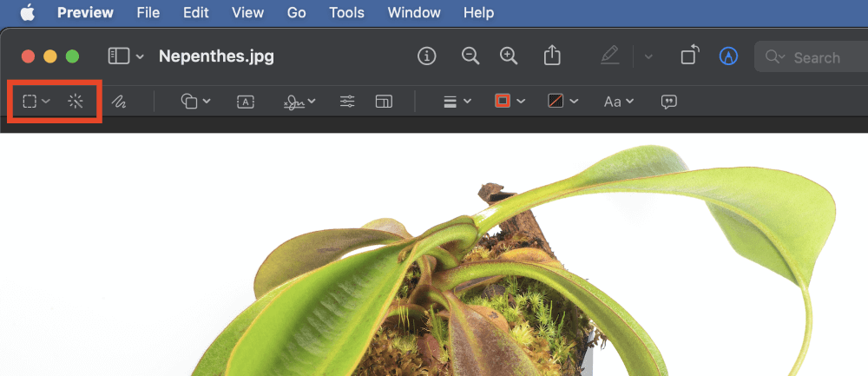
Task: Select the Sketch drawing tool
Action: point(118,102)
